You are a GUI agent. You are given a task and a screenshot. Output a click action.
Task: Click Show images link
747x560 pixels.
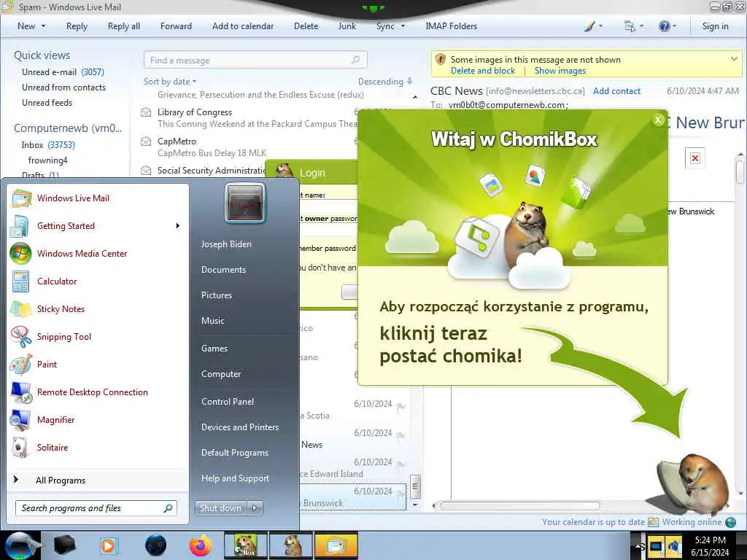click(x=560, y=71)
